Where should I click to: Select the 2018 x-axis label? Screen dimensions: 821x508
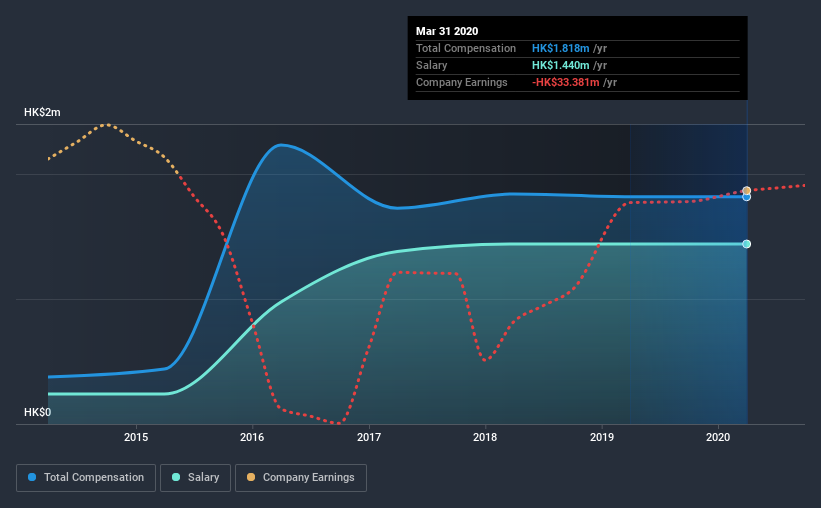coord(485,437)
